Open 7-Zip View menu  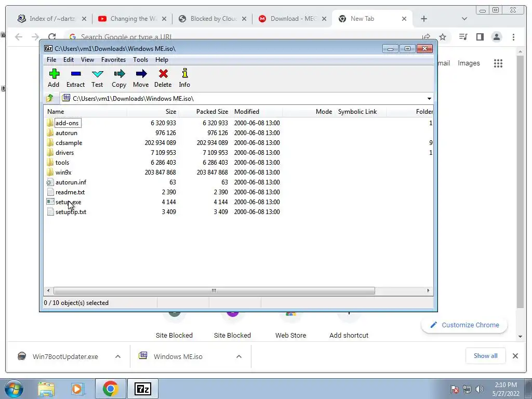(x=87, y=60)
